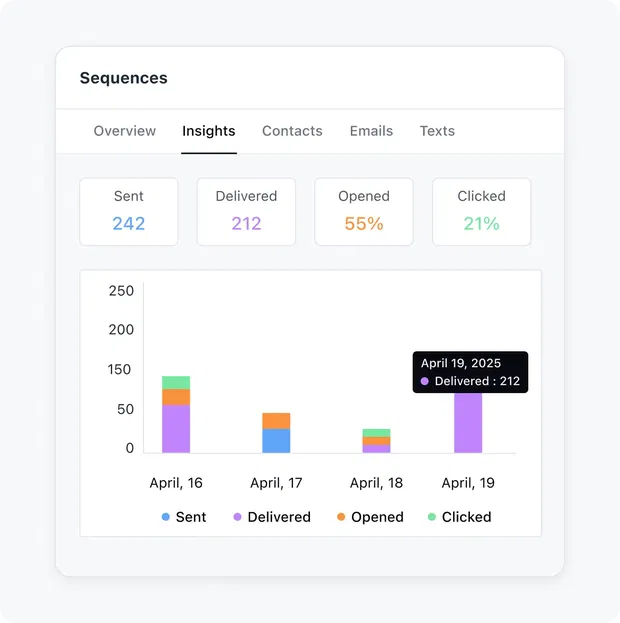620x623 pixels.
Task: Click the green Clicked segment on April 16
Action: [x=176, y=383]
